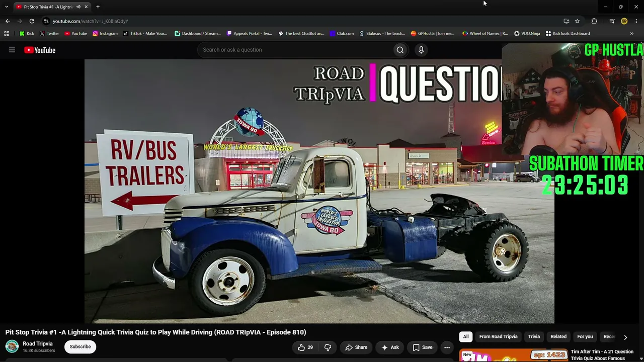Reload the current page
644x362 pixels.
(x=32, y=21)
